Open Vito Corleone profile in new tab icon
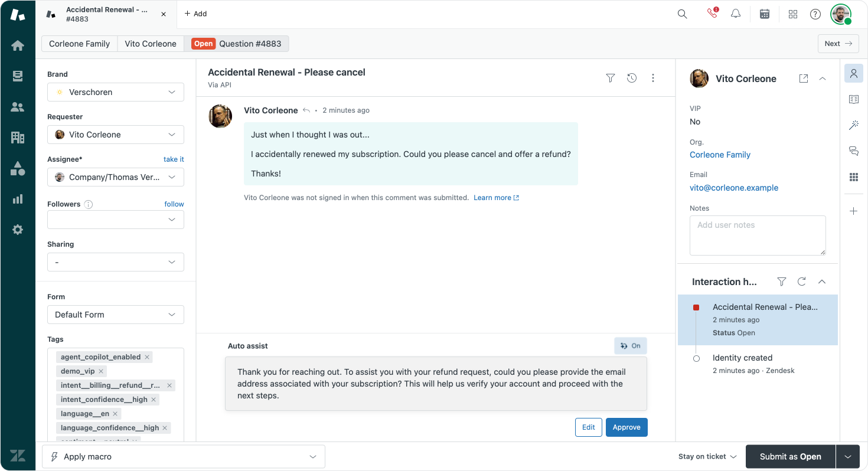This screenshot has width=868, height=471. [804, 78]
